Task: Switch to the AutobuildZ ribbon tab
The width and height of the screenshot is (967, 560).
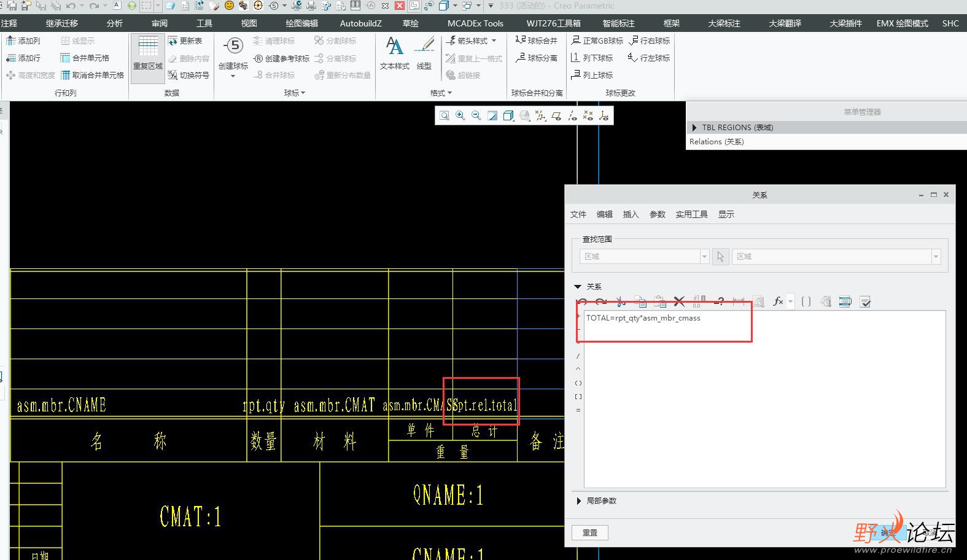Action: point(361,23)
